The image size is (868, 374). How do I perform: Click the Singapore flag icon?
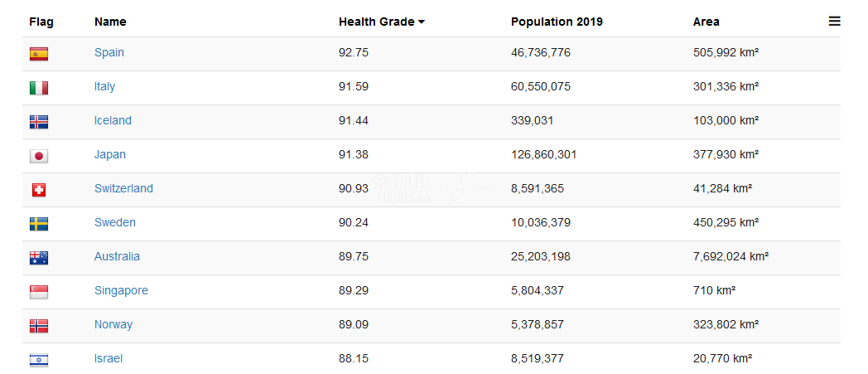tap(39, 292)
